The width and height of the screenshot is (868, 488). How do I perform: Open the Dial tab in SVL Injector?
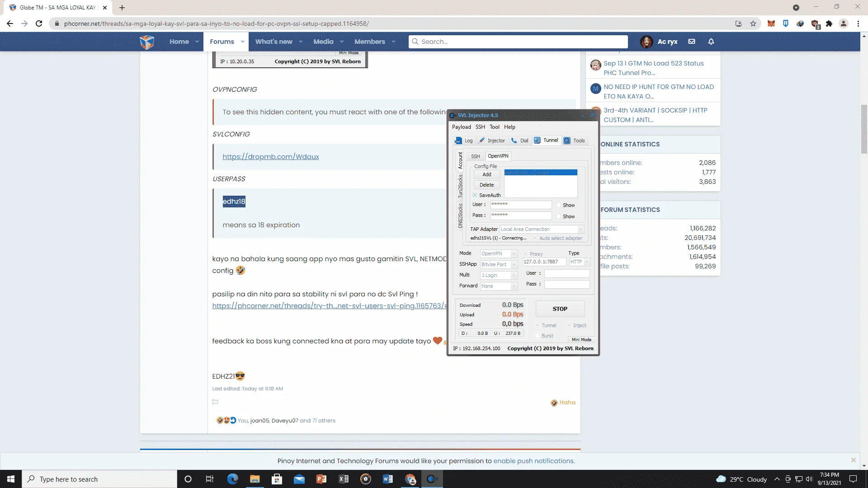(519, 141)
